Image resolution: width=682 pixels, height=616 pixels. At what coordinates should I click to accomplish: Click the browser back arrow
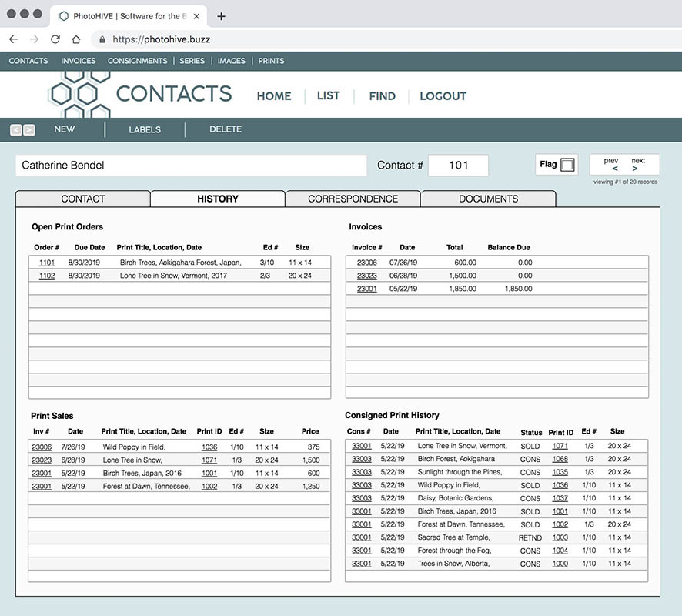13,39
